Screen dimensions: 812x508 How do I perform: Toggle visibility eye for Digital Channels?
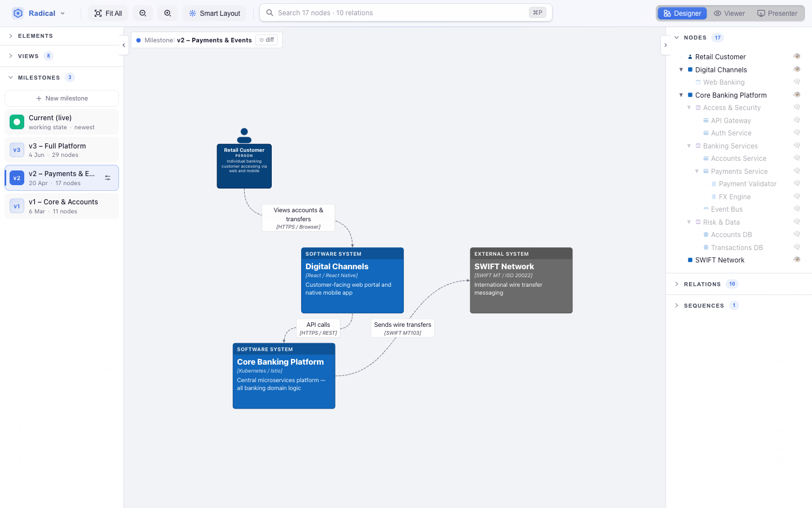[x=797, y=69]
